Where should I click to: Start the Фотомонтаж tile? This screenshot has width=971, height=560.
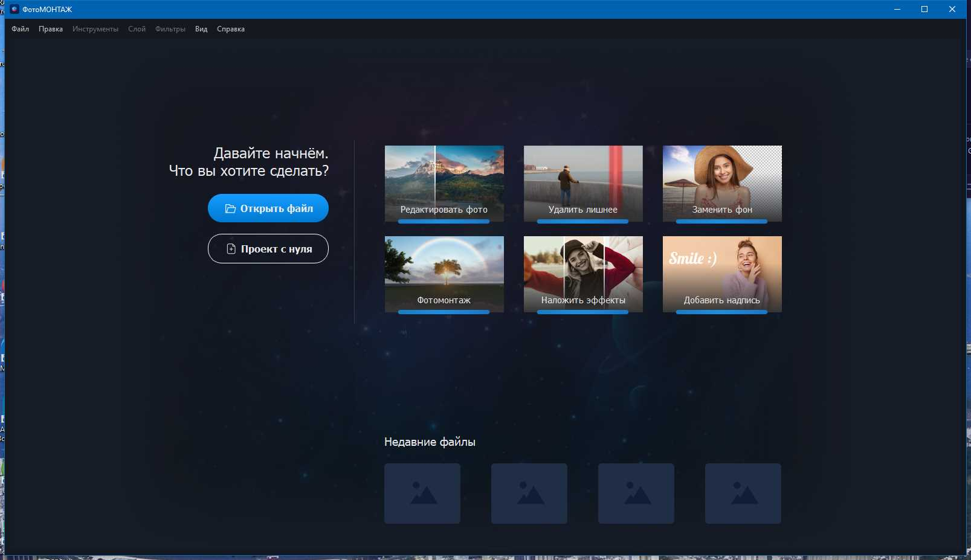444,274
